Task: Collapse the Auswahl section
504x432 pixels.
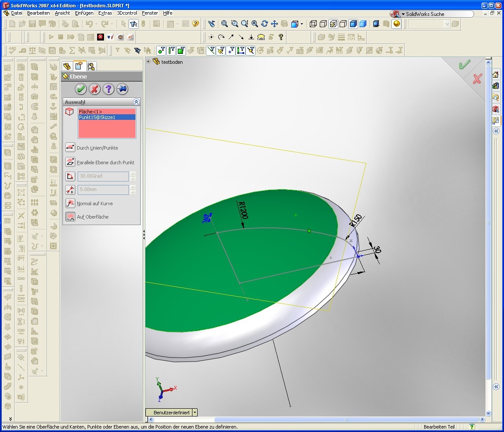Action: coord(136,102)
